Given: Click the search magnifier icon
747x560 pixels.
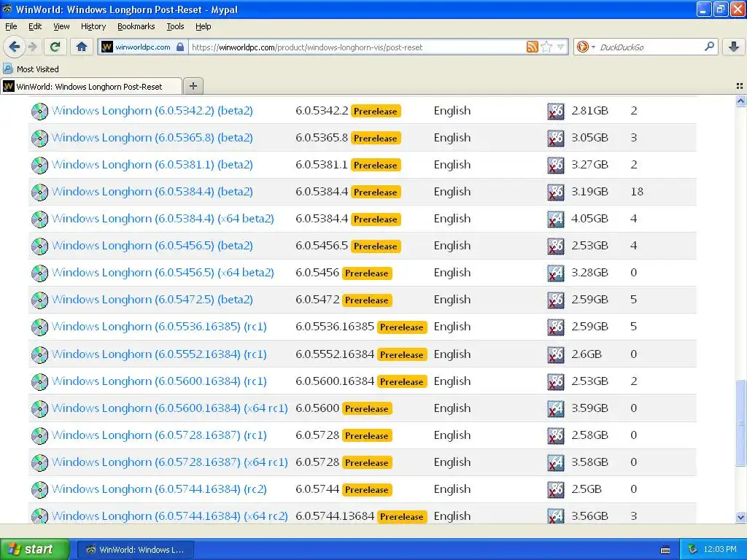Looking at the screenshot, I should click(709, 46).
